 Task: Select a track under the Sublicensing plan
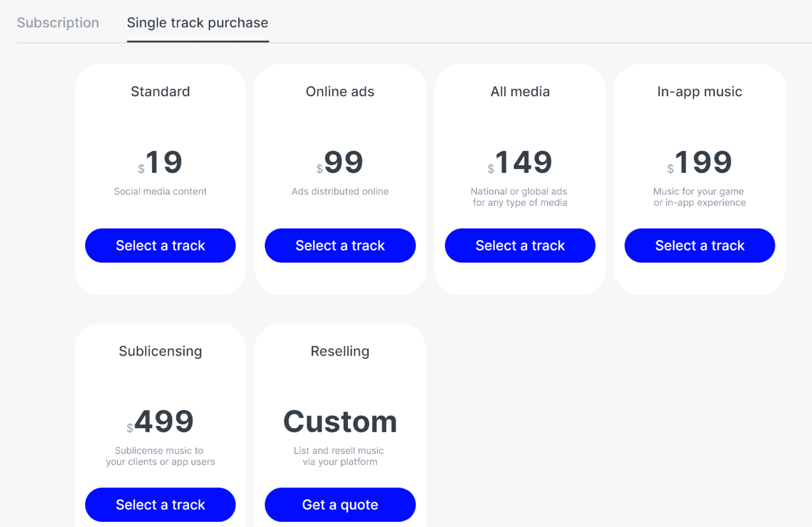point(160,504)
